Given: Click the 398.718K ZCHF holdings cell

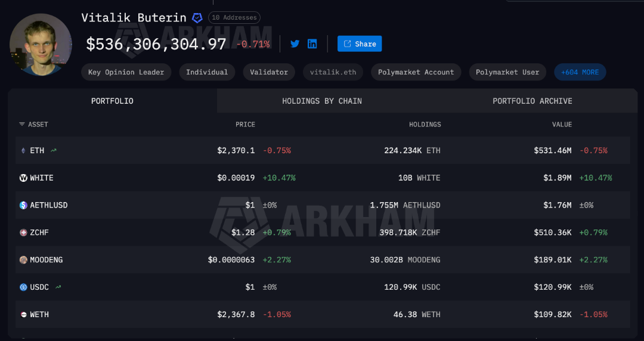Looking at the screenshot, I should point(410,232).
